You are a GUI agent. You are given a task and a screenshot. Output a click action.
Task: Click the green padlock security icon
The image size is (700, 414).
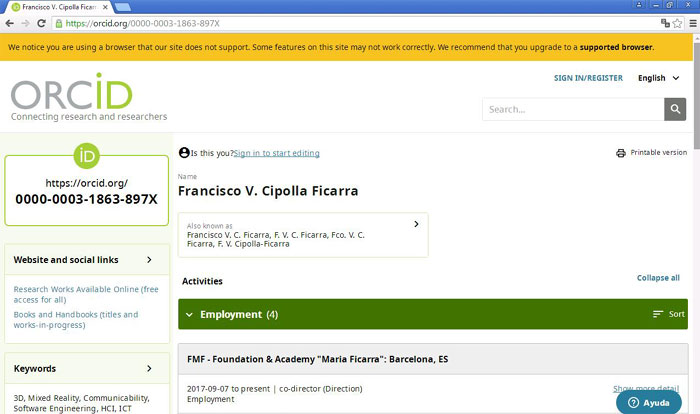pos(58,24)
